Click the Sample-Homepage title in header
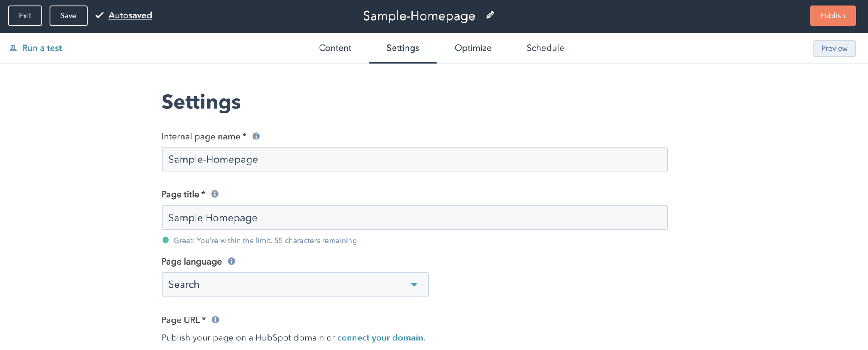Image resolution: width=868 pixels, height=350 pixels. tap(419, 16)
